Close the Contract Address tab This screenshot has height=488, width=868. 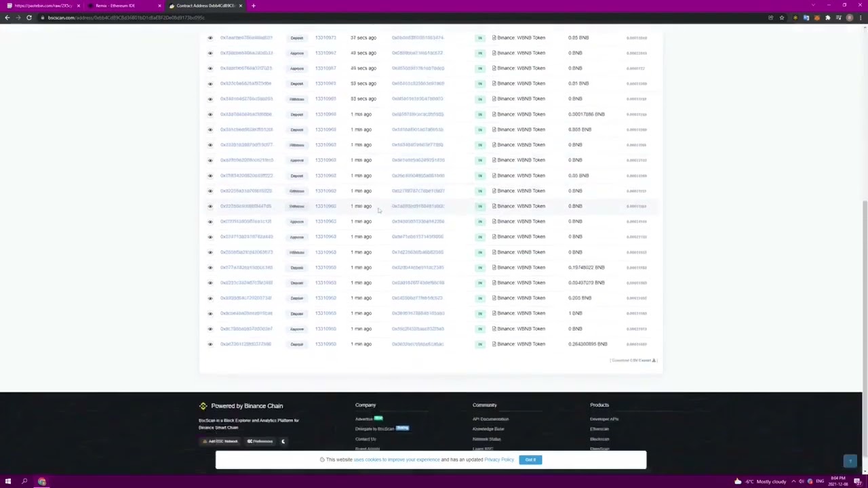[240, 5]
